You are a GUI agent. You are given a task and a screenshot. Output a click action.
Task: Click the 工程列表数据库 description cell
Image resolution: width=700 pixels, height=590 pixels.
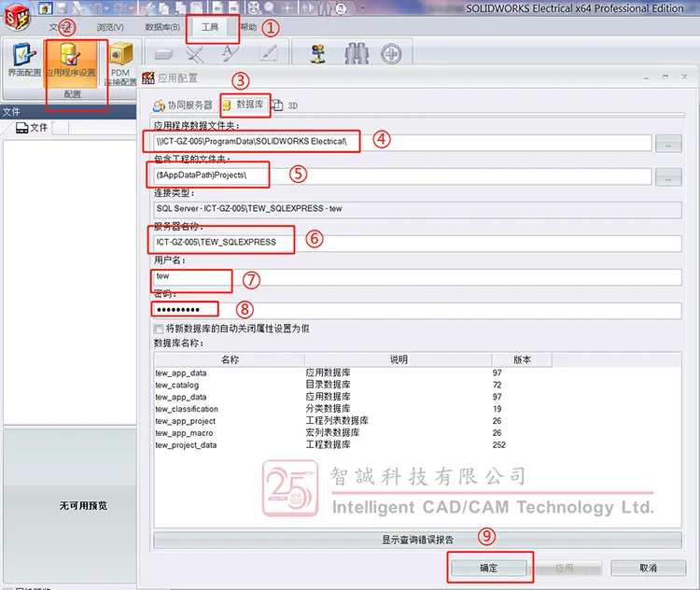click(337, 421)
